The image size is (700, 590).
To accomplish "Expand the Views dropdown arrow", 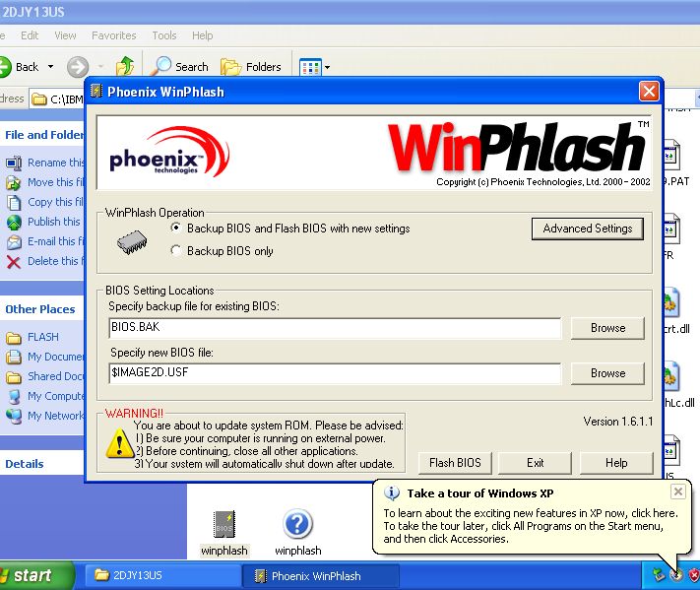I will coord(327,67).
